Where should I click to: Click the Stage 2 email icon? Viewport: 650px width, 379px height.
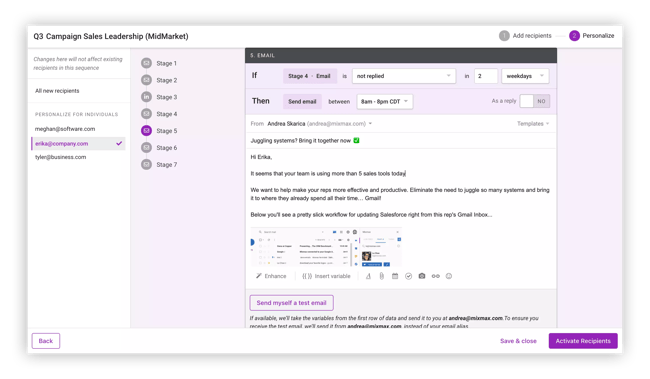(x=146, y=80)
